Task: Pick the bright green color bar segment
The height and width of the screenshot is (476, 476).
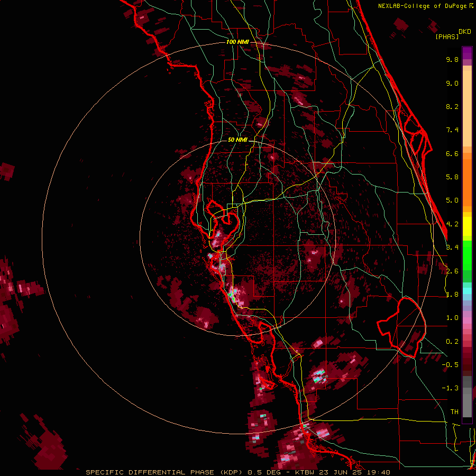Action: pyautogui.click(x=467, y=254)
